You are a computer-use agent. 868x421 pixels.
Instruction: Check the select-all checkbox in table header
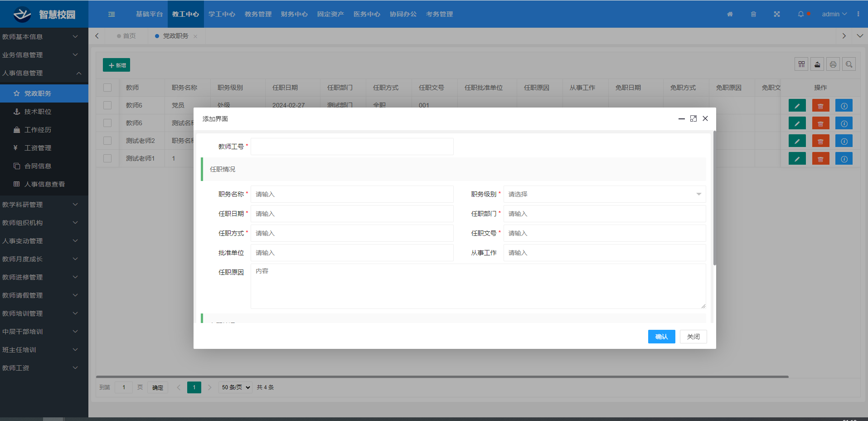click(x=107, y=88)
